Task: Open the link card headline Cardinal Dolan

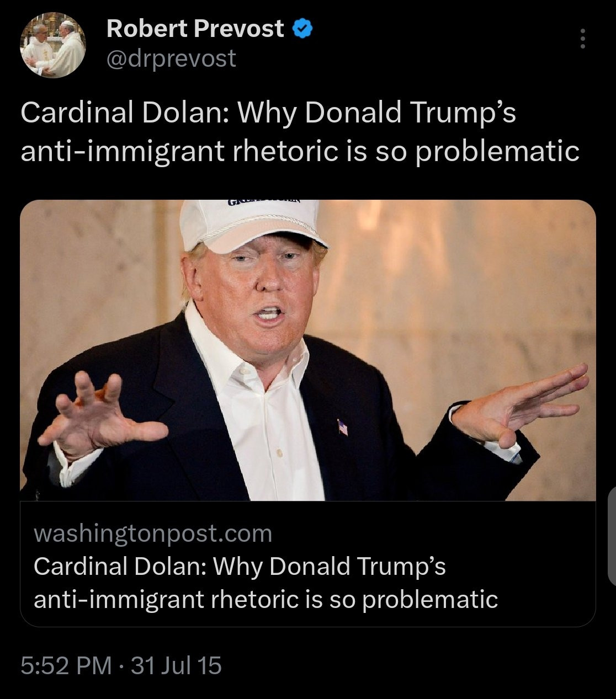Action: [x=240, y=567]
